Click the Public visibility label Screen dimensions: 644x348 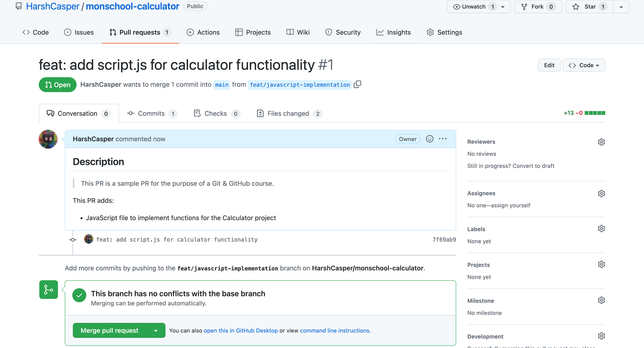195,6
